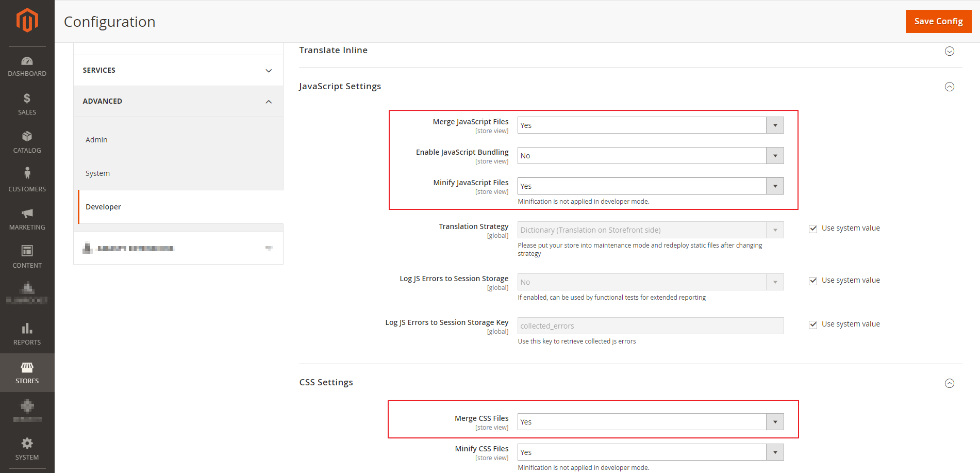Screen dimensions: 980x473
Task: Open Merge JavaScript Files dropdown
Action: 651,125
